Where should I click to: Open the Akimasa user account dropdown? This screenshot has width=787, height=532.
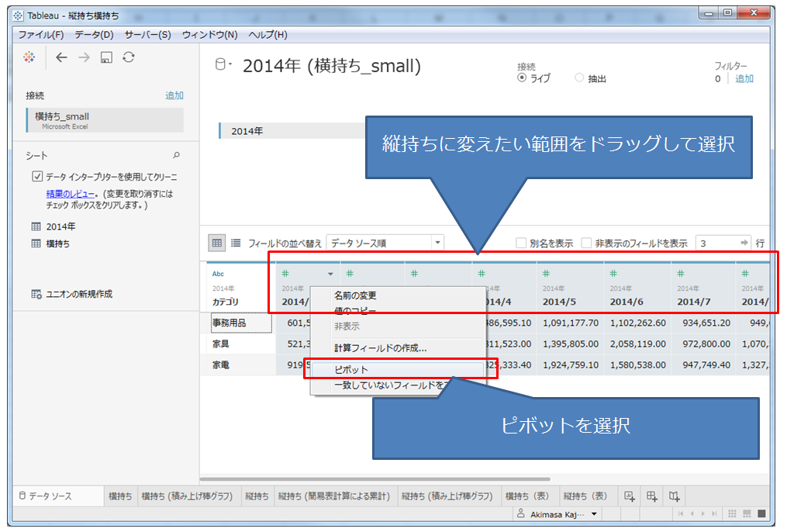[595, 513]
